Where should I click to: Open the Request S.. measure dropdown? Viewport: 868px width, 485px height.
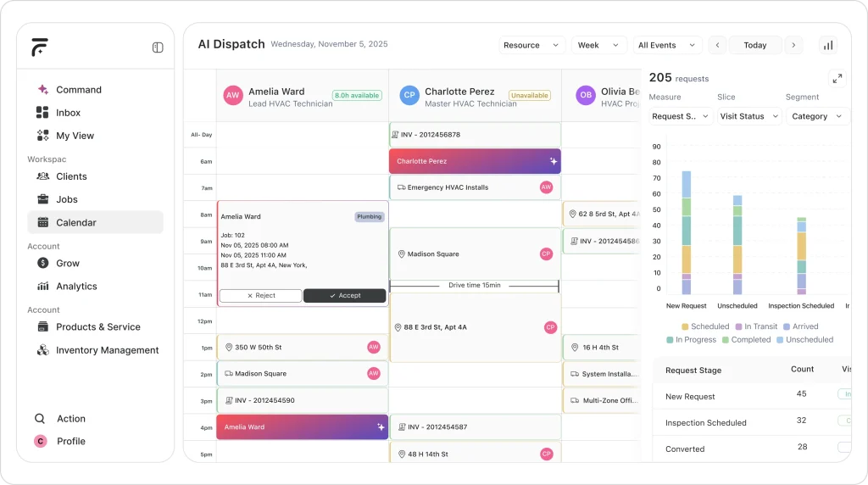pos(681,116)
